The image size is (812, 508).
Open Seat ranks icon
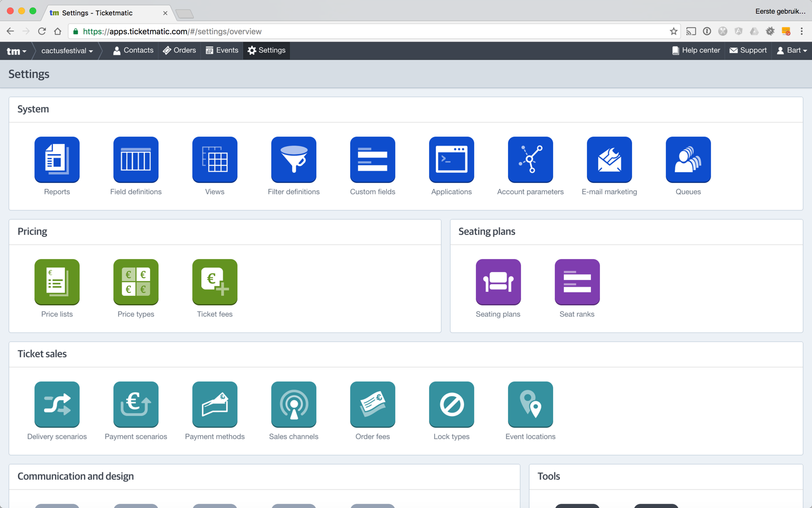577,282
